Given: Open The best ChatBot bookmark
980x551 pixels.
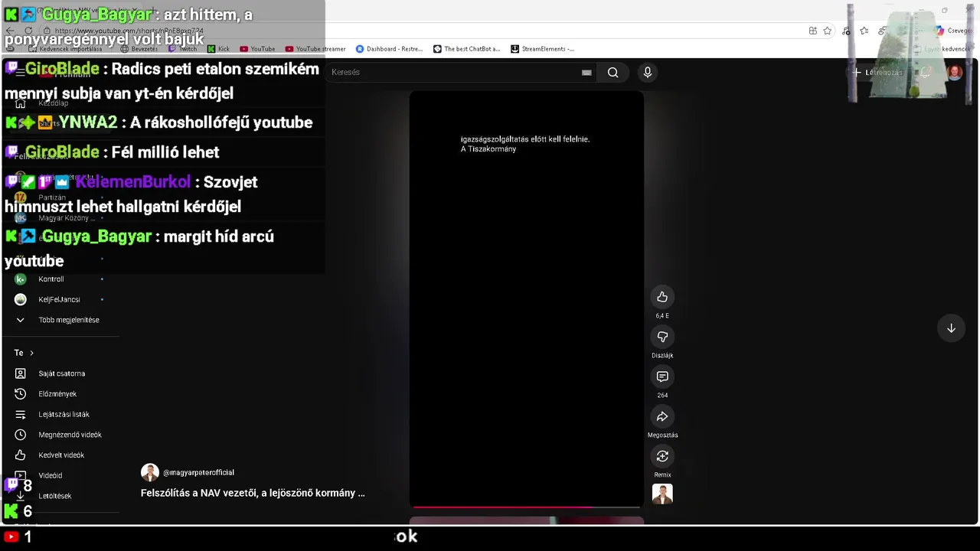Looking at the screenshot, I should click(x=466, y=49).
